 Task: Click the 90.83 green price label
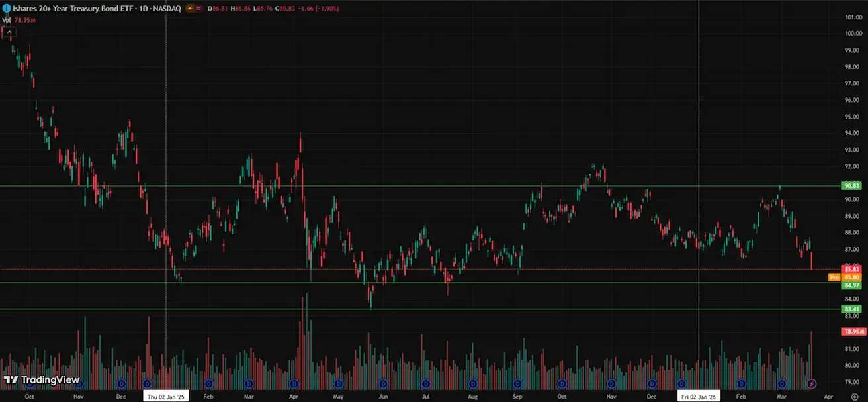coord(851,186)
